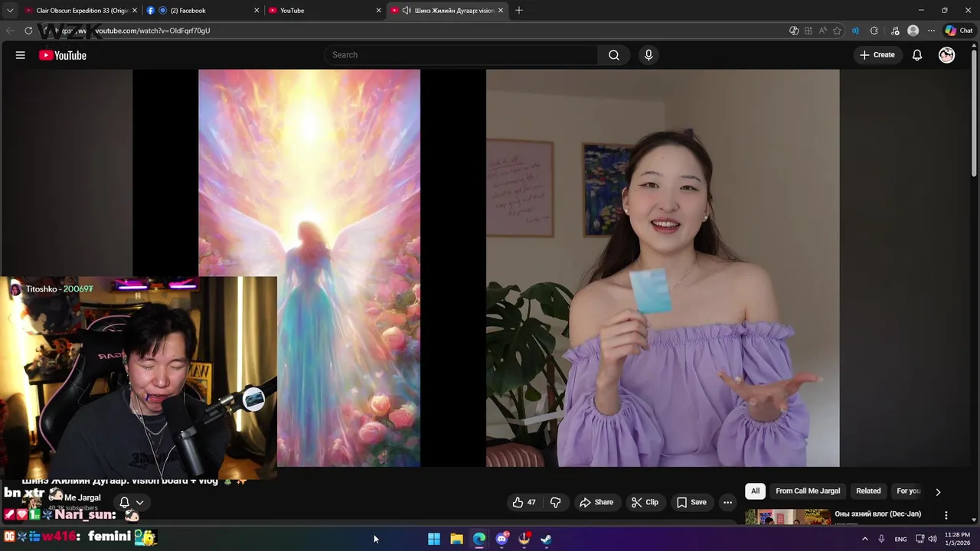Reload the page
This screenshot has height=551, width=980.
pyautogui.click(x=28, y=31)
